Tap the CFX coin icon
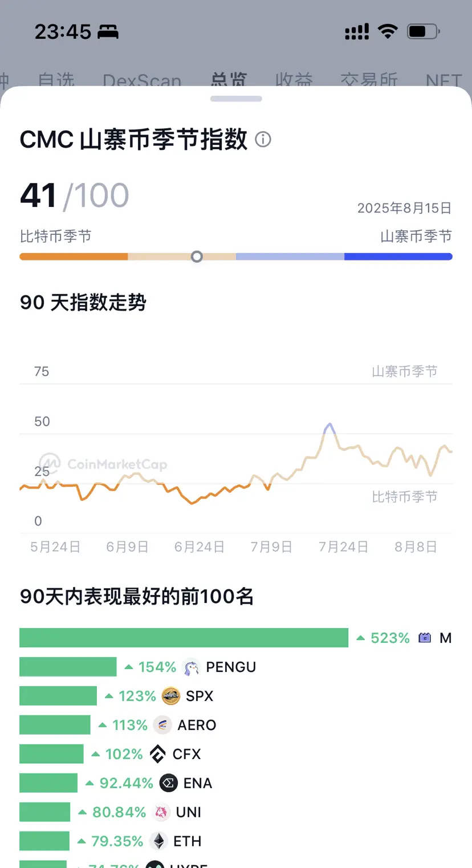 (x=158, y=755)
